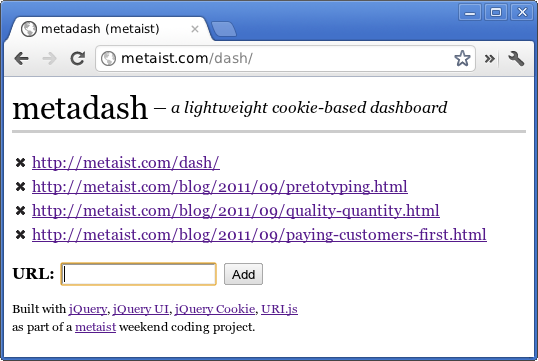Focus the URL input field
The width and height of the screenshot is (538, 361).
(x=139, y=274)
